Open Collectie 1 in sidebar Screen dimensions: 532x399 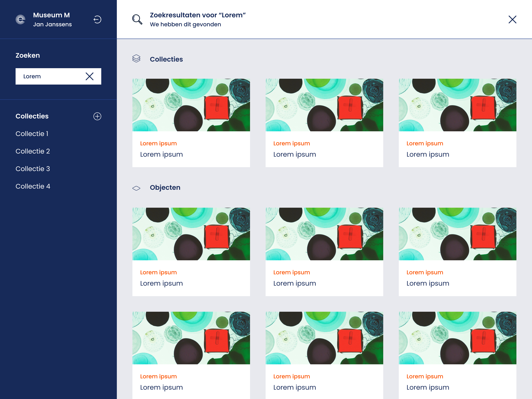click(x=32, y=134)
